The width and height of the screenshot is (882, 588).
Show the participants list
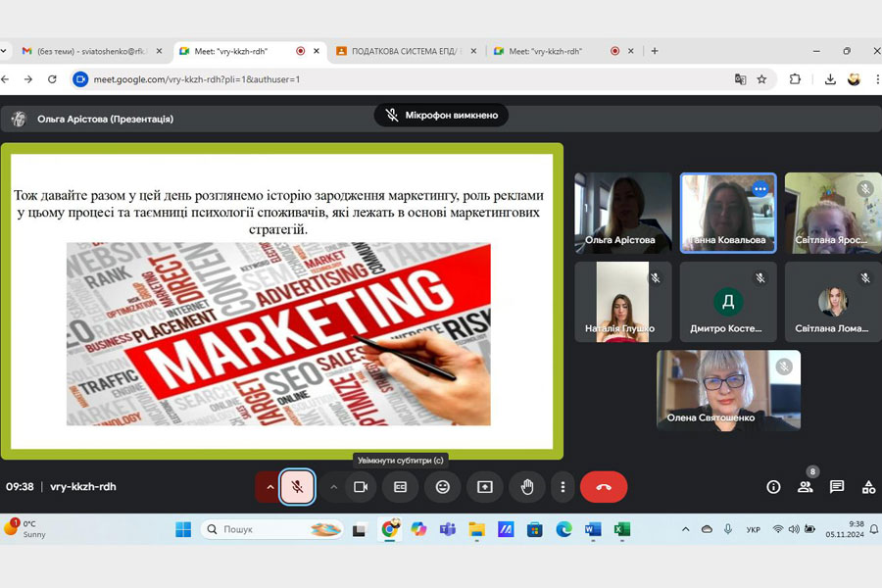pyautogui.click(x=805, y=487)
